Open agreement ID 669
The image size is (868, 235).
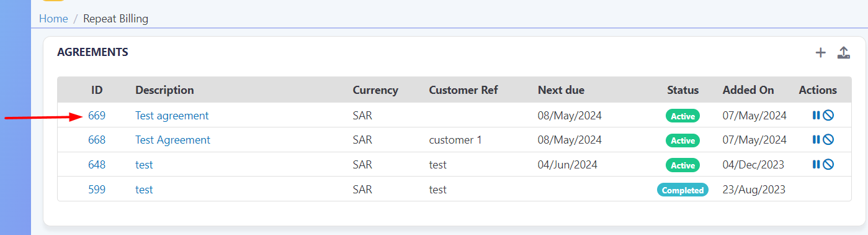(97, 116)
